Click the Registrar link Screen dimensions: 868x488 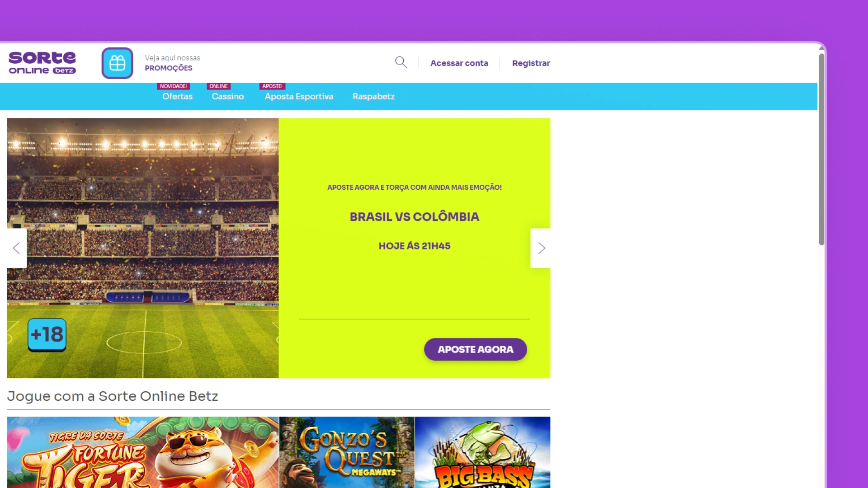[x=531, y=63]
